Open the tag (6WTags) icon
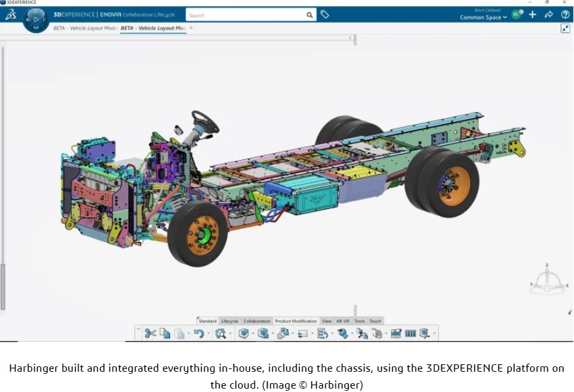The image size is (574, 392). (x=325, y=15)
